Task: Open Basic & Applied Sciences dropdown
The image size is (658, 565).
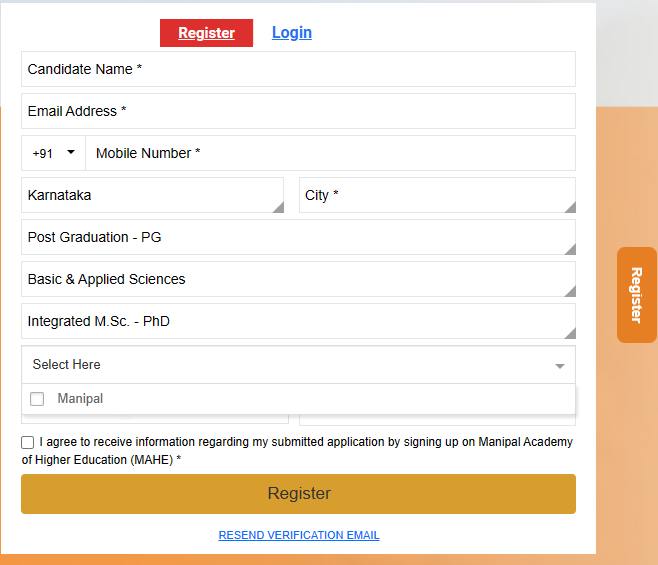Action: (298, 279)
